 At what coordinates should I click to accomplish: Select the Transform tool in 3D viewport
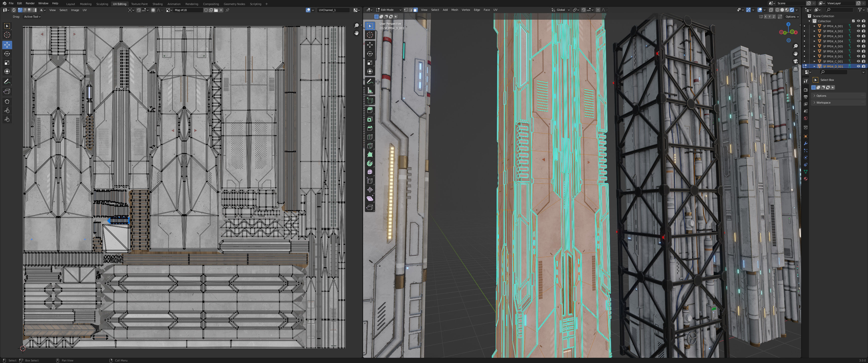[x=370, y=71]
